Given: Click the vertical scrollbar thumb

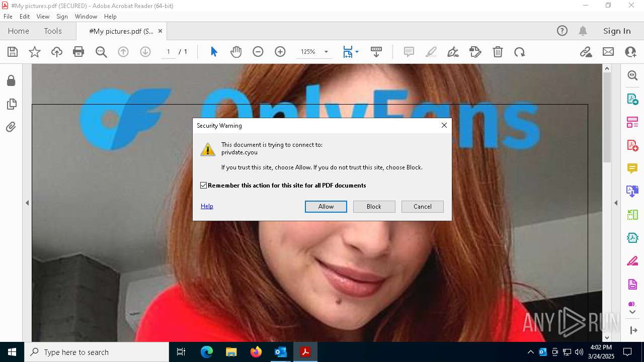Looking at the screenshot, I should (x=607, y=117).
